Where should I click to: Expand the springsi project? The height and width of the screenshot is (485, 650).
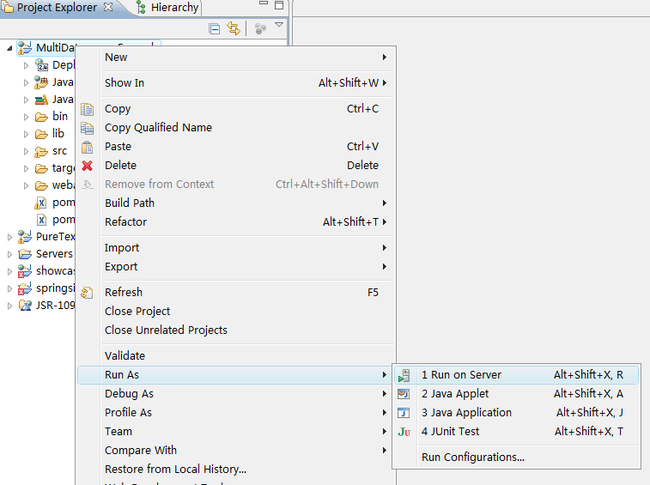(x=10, y=289)
